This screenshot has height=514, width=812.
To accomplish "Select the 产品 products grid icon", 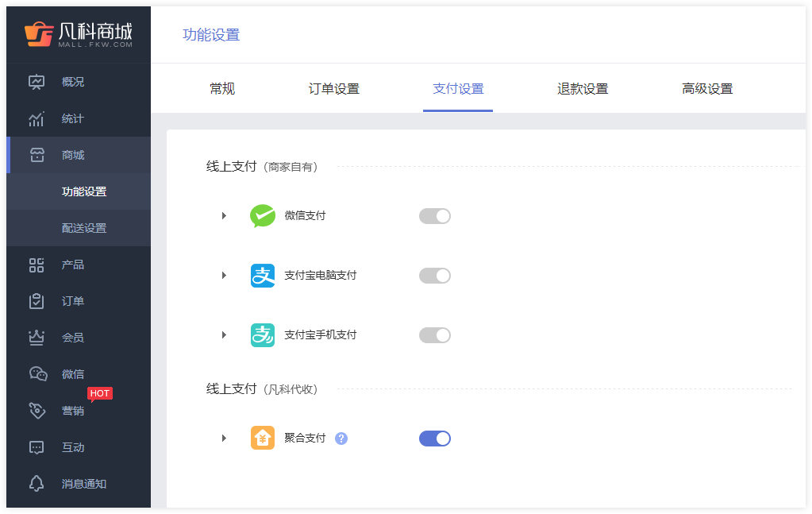I will (x=37, y=265).
